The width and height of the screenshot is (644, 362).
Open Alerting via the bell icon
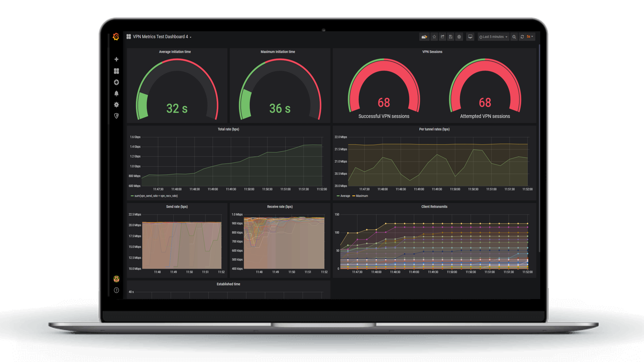point(116,93)
